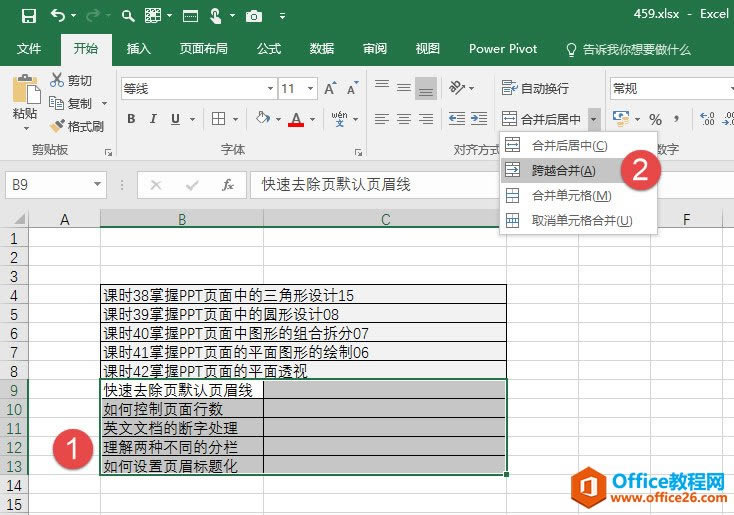The image size is (734, 515).
Task: Choose 跨越合并(A) from the merge menu
Action: [562, 170]
